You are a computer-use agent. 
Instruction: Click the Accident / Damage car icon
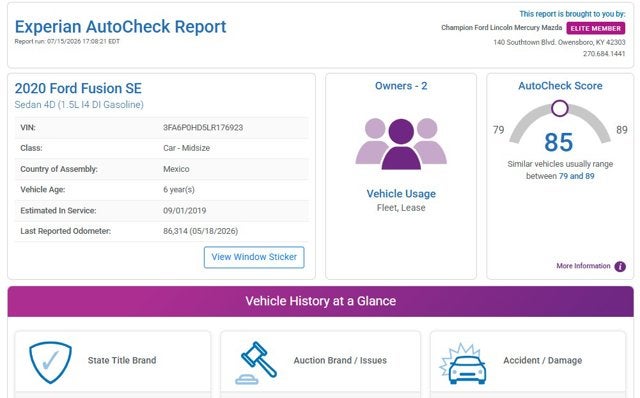point(463,364)
